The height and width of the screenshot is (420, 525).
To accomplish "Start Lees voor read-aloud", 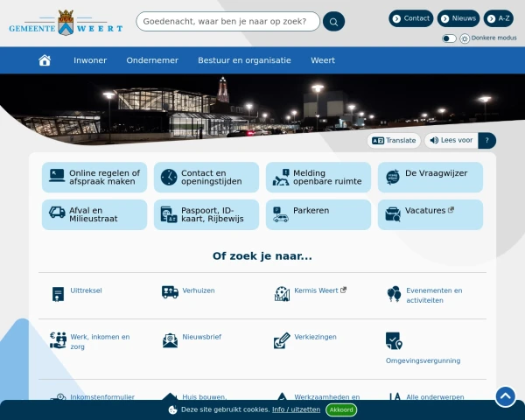I will tap(451, 140).
